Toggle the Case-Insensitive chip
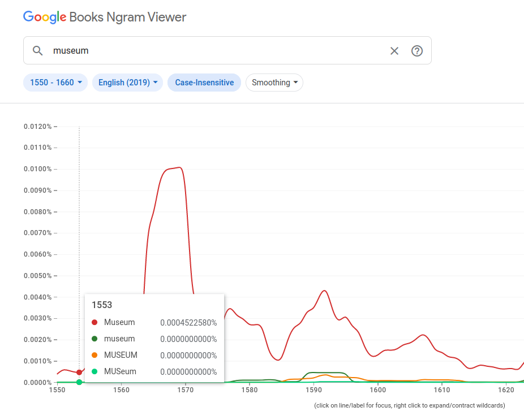Image resolution: width=524 pixels, height=420 pixels. pos(204,83)
